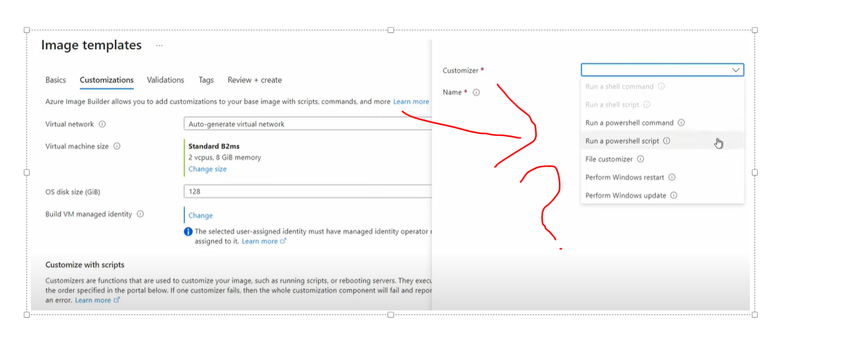This screenshot has height=358, width=868.
Task: Click the Customizer dropdown chevron arrow
Action: click(735, 70)
